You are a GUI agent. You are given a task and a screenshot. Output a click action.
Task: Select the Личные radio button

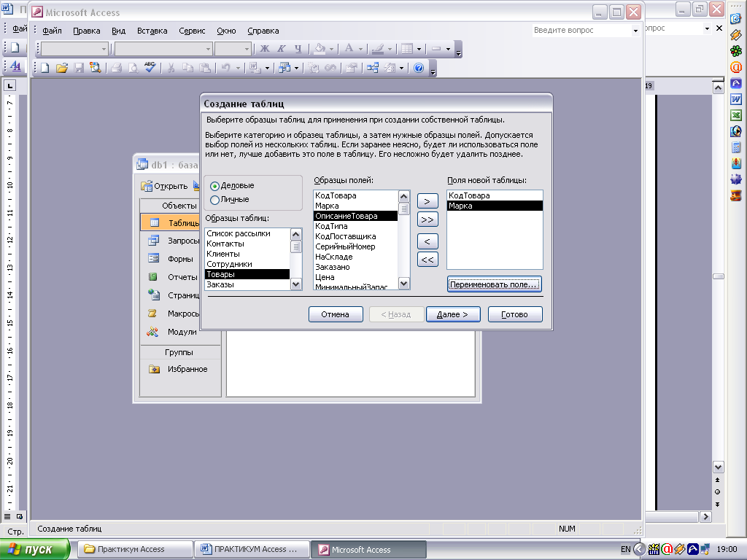(x=214, y=200)
